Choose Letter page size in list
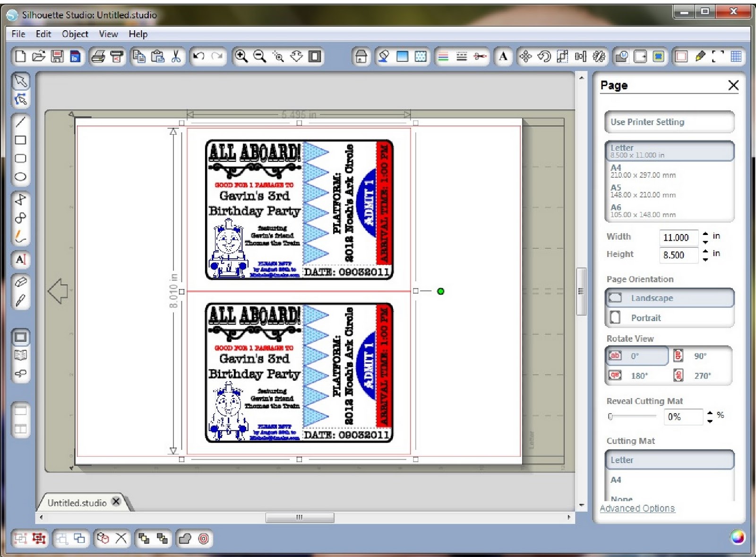This screenshot has width=756, height=557. coord(670,151)
